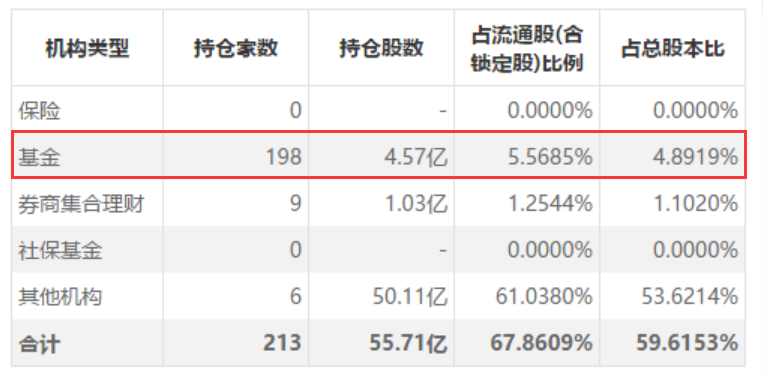763x380 pixels.
Task: Click the 59.6153% total cell
Action: pyautogui.click(x=687, y=344)
